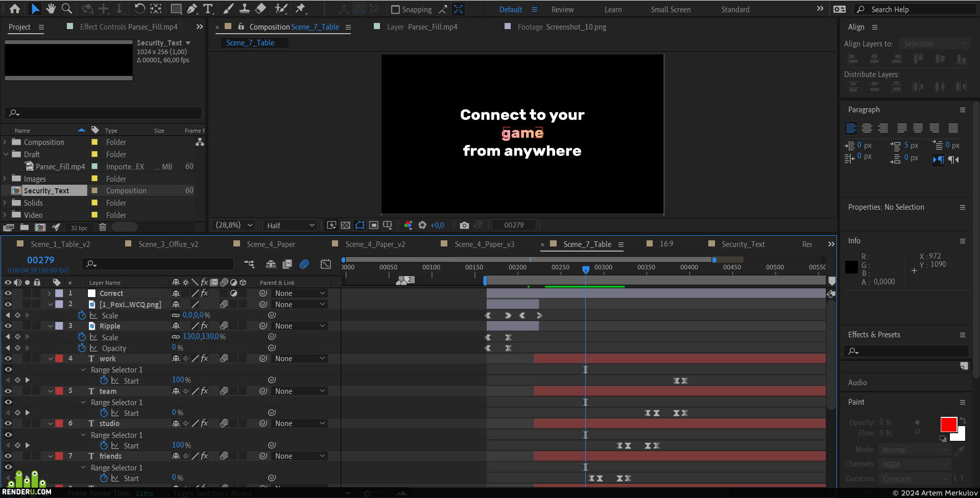The image size is (980, 498).
Task: Take a snapshot with the camera icon
Action: pos(464,225)
